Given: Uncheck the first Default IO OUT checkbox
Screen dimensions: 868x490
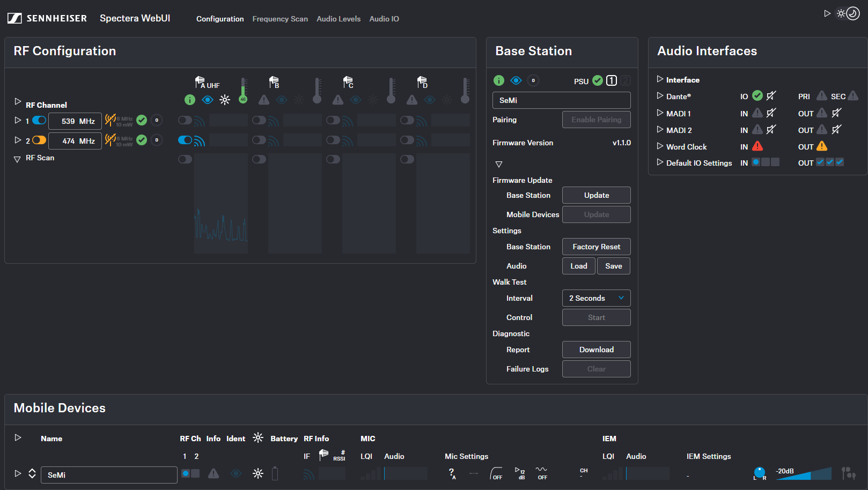Looking at the screenshot, I should 820,162.
